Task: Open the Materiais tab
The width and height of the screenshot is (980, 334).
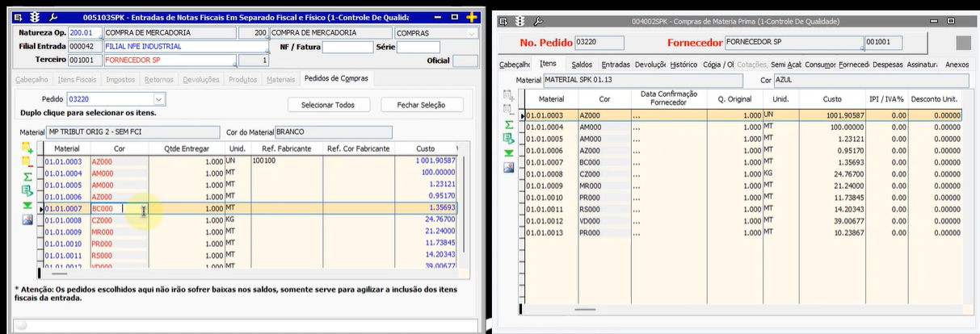Action: tap(281, 78)
